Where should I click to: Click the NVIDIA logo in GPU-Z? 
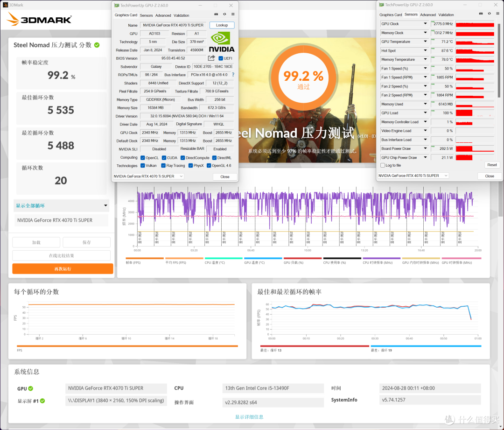(x=222, y=42)
